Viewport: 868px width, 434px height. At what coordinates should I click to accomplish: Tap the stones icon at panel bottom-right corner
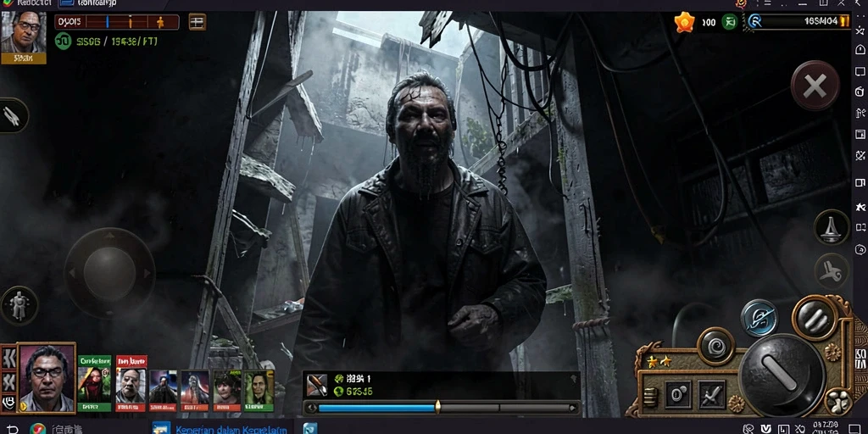click(x=837, y=403)
